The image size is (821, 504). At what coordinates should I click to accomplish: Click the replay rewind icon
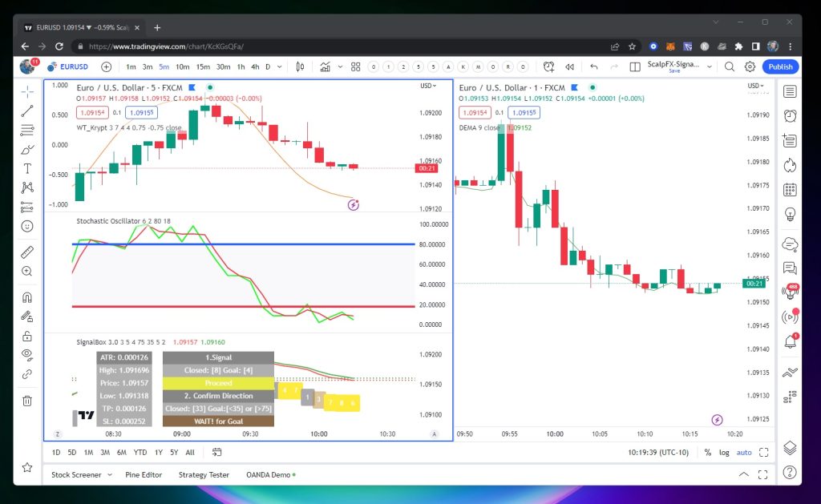pyautogui.click(x=570, y=67)
